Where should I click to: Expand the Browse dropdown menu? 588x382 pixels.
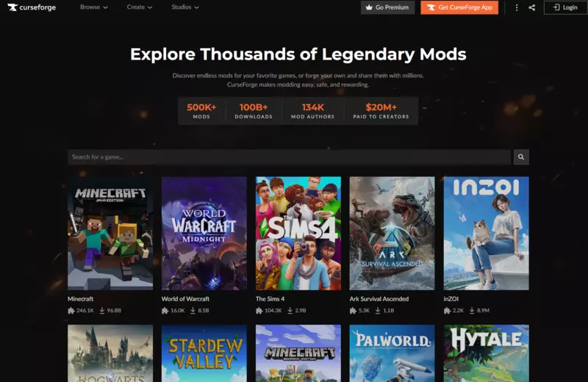point(94,7)
